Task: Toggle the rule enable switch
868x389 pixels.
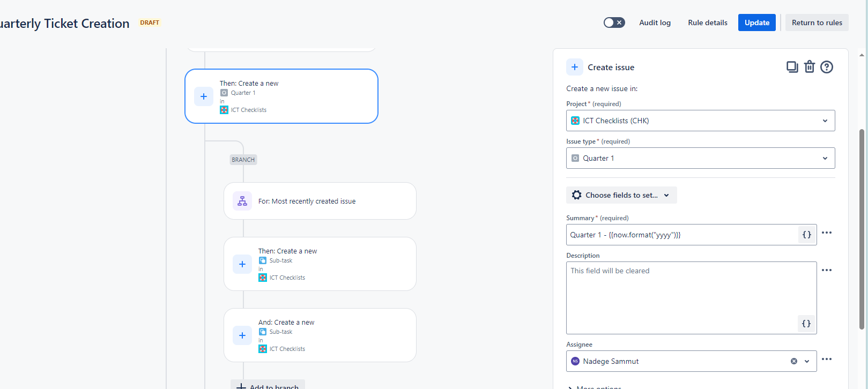Action: click(614, 23)
